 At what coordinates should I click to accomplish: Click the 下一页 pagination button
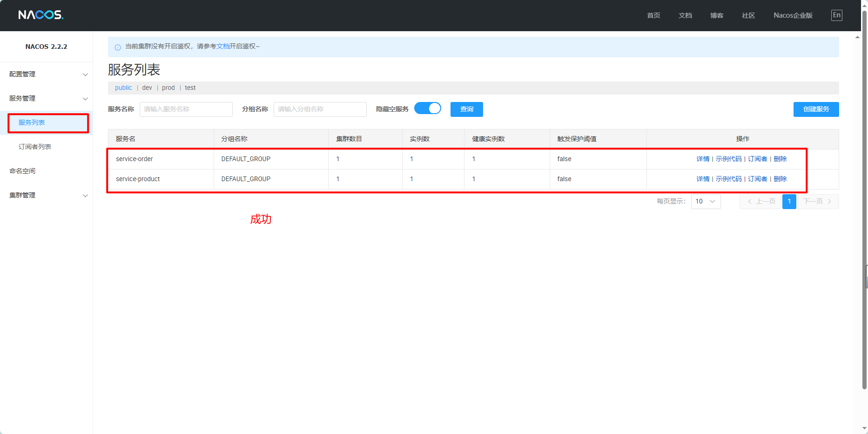[819, 202]
